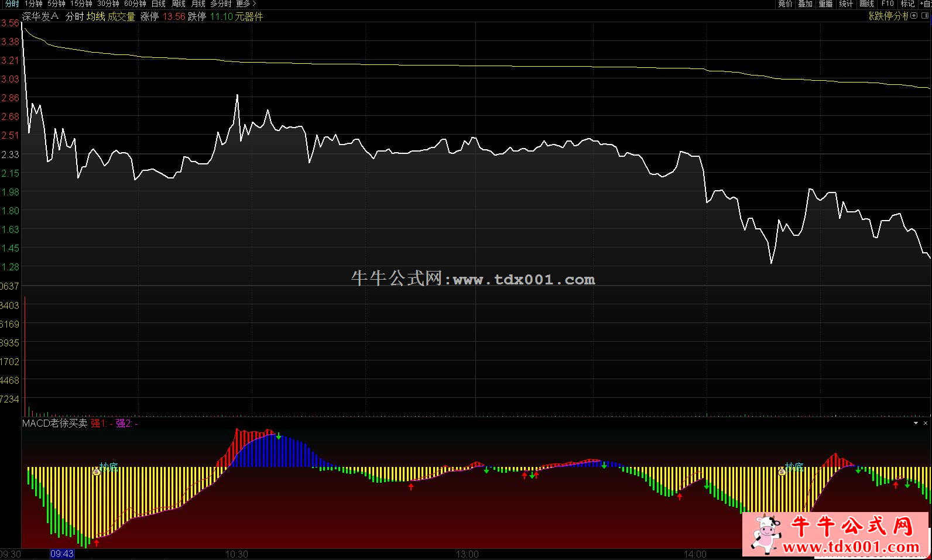
Task: Switch to the 1分钟 period tab
Action: 33,4
